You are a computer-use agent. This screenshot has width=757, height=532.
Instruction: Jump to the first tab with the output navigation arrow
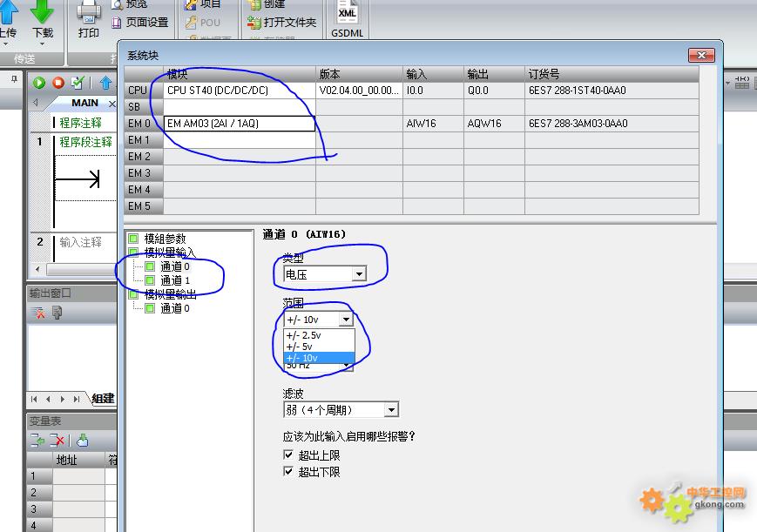34,399
